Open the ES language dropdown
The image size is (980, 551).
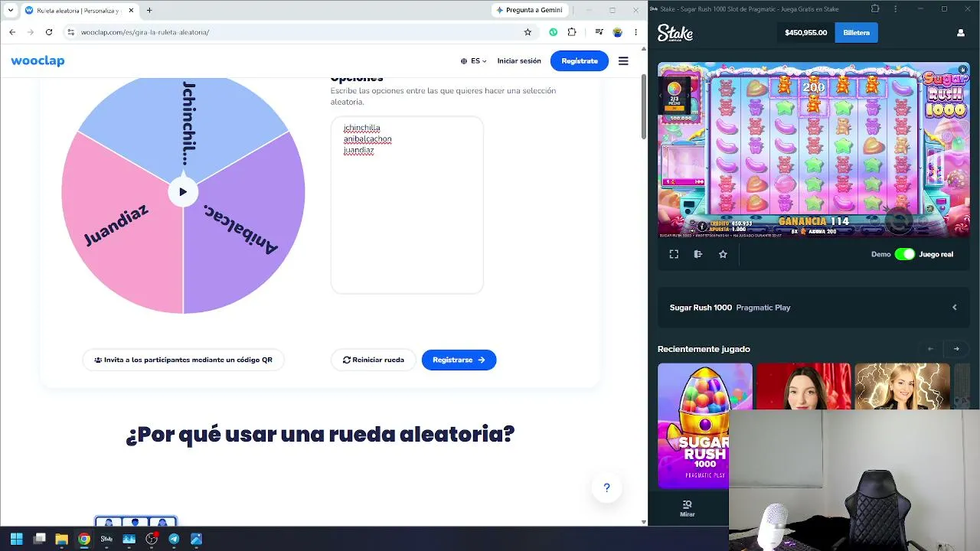coord(473,61)
